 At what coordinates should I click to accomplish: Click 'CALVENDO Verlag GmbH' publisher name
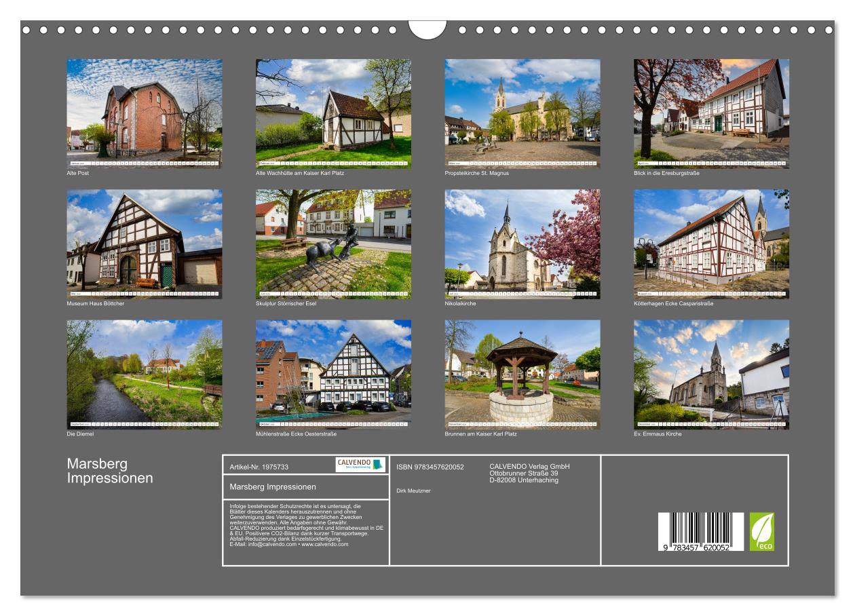coord(529,466)
